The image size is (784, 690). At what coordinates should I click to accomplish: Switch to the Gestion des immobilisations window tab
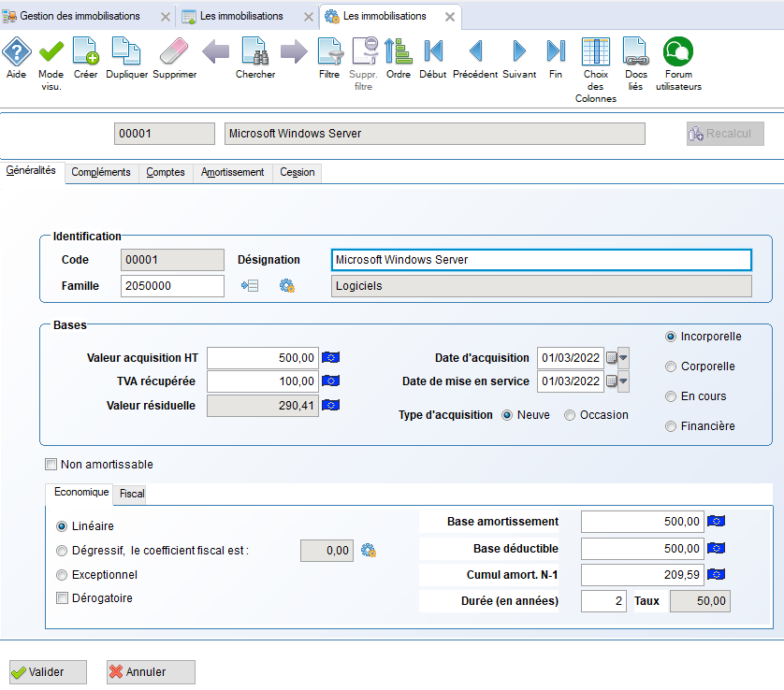click(x=80, y=16)
